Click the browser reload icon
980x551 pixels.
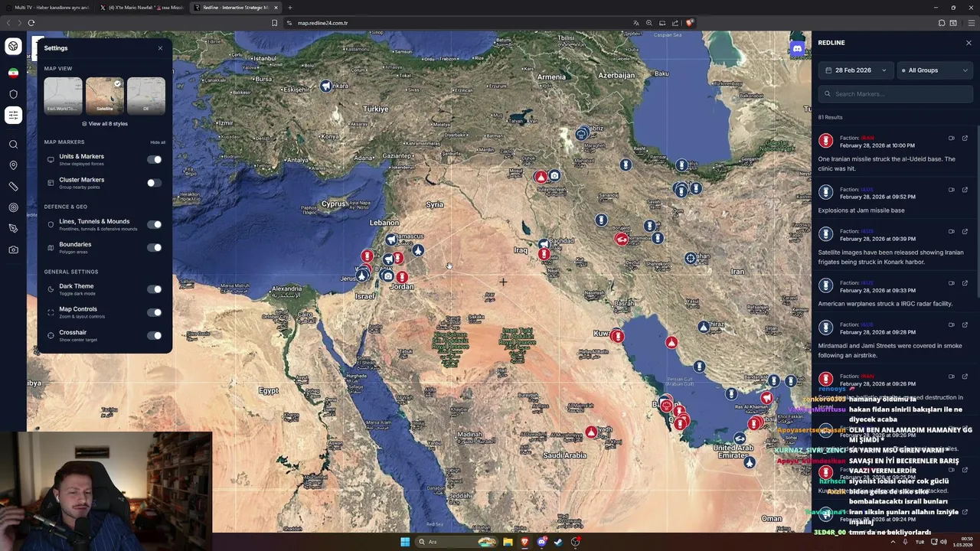31,23
